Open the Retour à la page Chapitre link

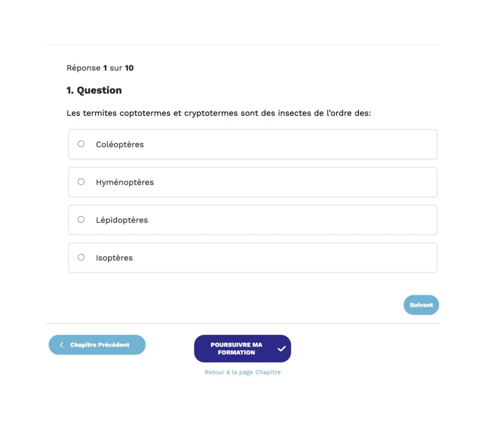[242, 372]
